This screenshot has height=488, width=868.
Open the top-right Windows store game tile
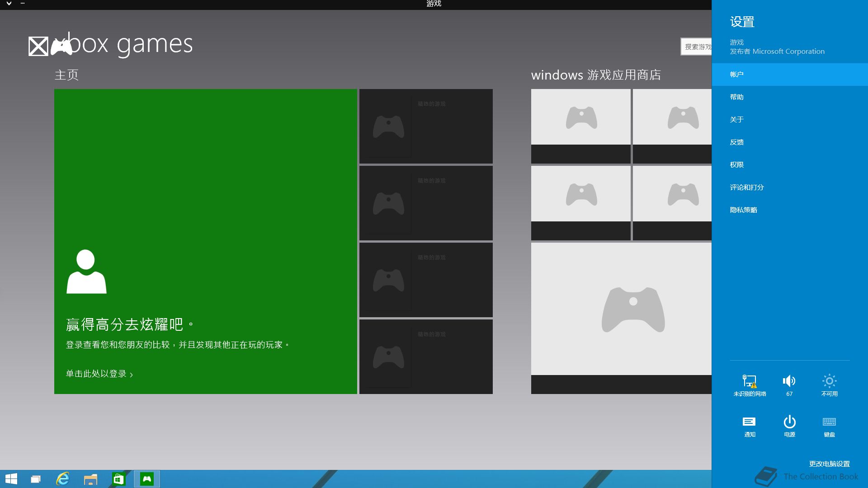tap(672, 126)
